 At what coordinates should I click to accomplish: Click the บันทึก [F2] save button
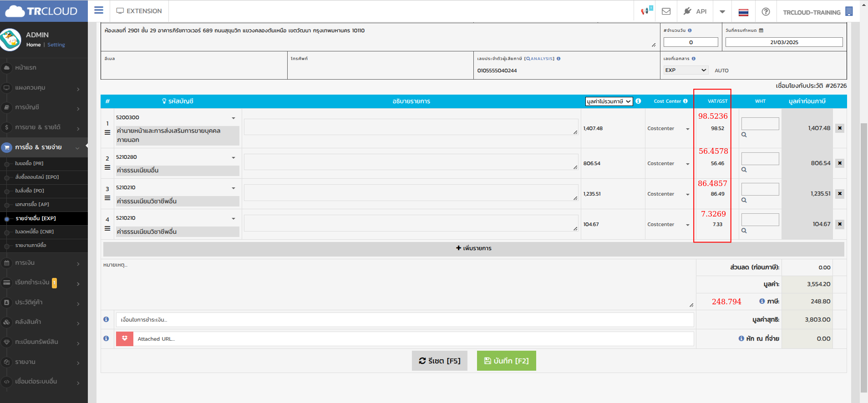(x=507, y=361)
